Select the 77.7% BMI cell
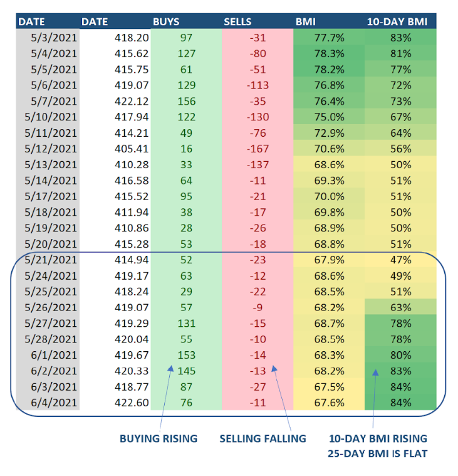 [328, 38]
